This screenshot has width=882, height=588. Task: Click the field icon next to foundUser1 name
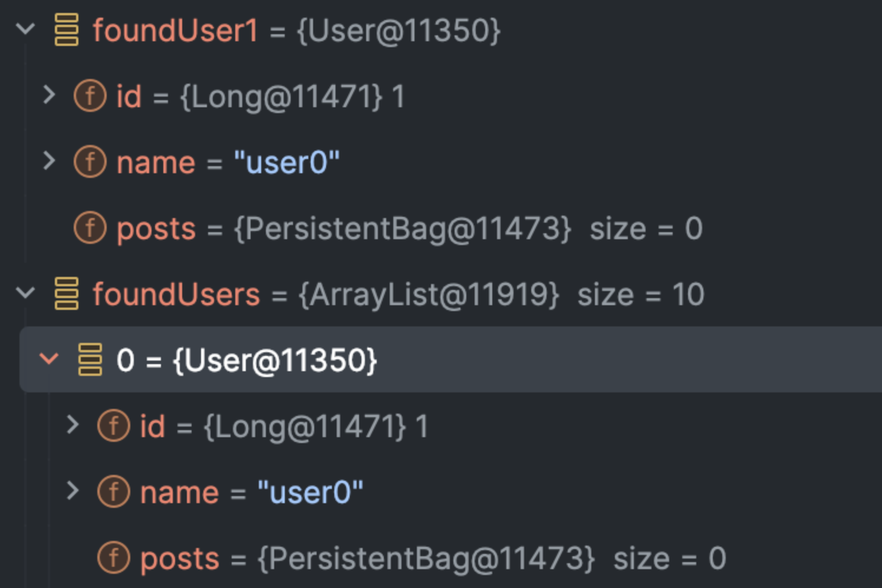pos(90,161)
